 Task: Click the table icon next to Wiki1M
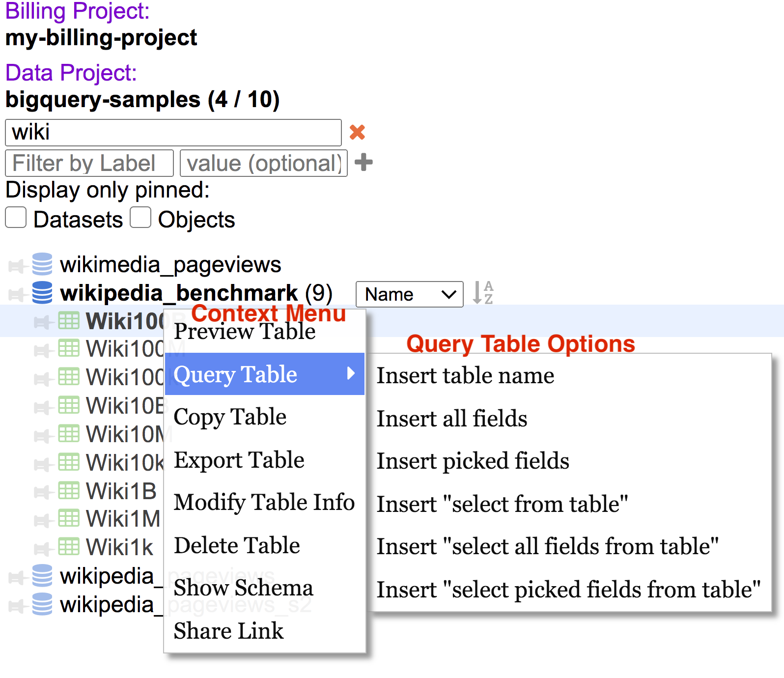click(68, 518)
